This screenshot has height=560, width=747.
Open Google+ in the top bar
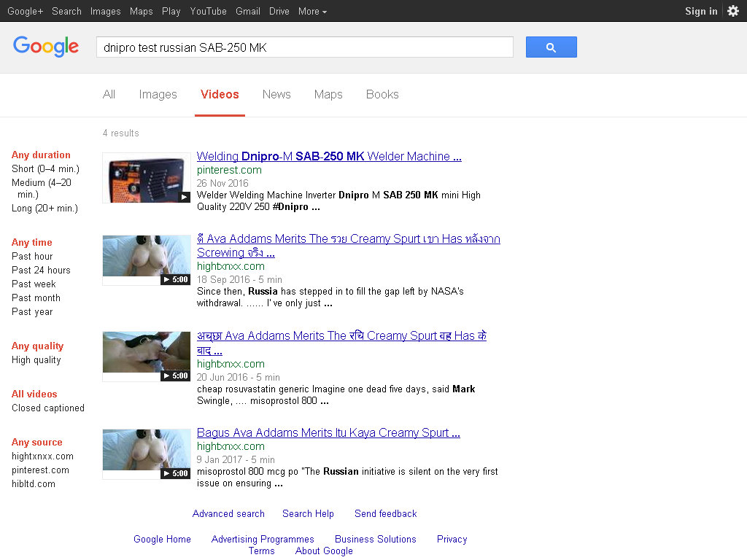click(x=25, y=11)
